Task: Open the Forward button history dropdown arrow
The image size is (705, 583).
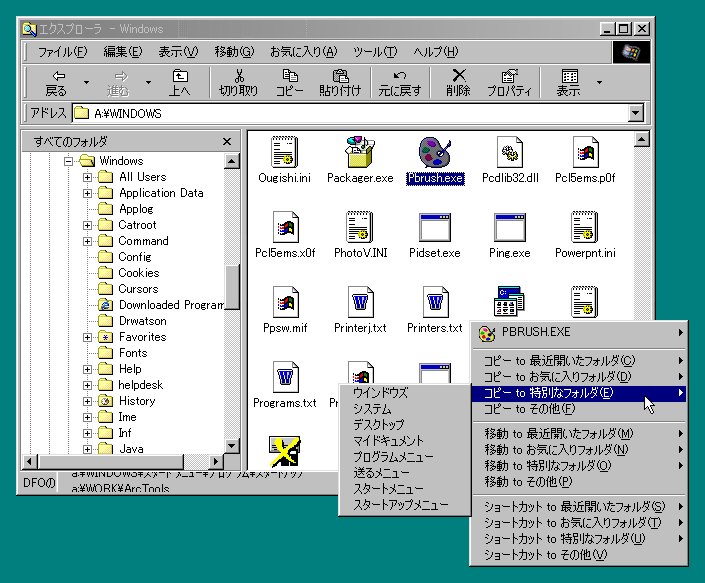Action: pyautogui.click(x=148, y=83)
